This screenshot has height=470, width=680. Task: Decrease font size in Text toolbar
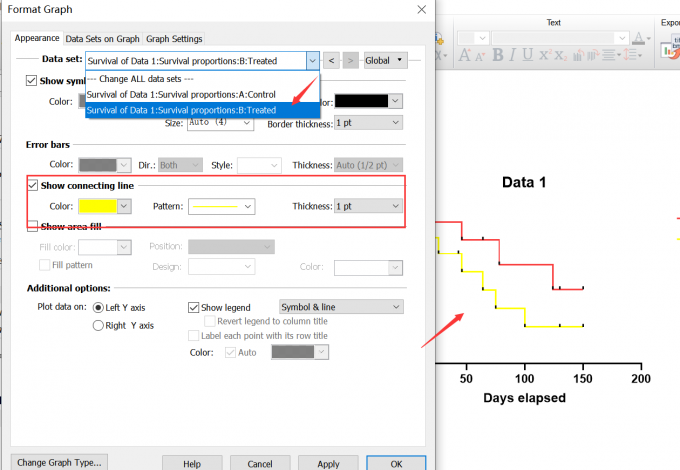point(479,56)
